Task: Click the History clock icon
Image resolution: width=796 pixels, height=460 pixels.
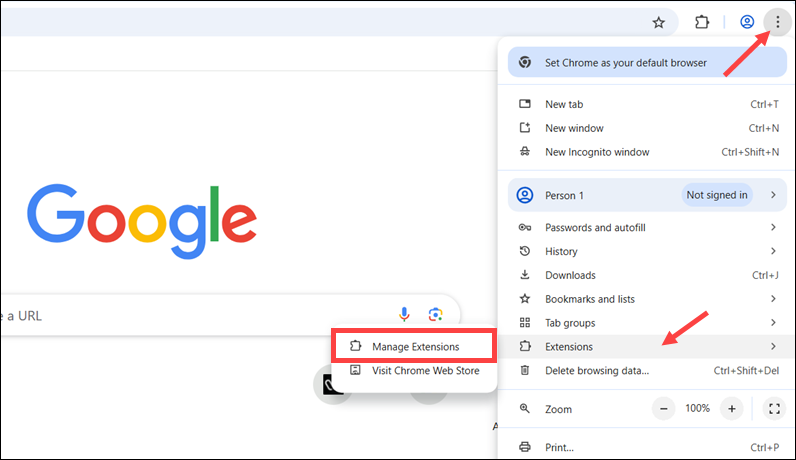Action: pyautogui.click(x=525, y=251)
